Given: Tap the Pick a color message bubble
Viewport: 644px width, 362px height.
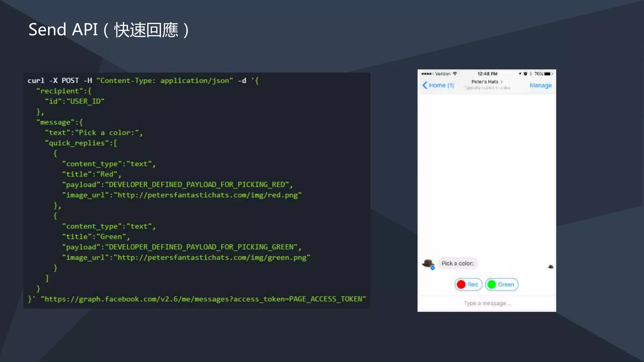Looking at the screenshot, I should point(458,263).
